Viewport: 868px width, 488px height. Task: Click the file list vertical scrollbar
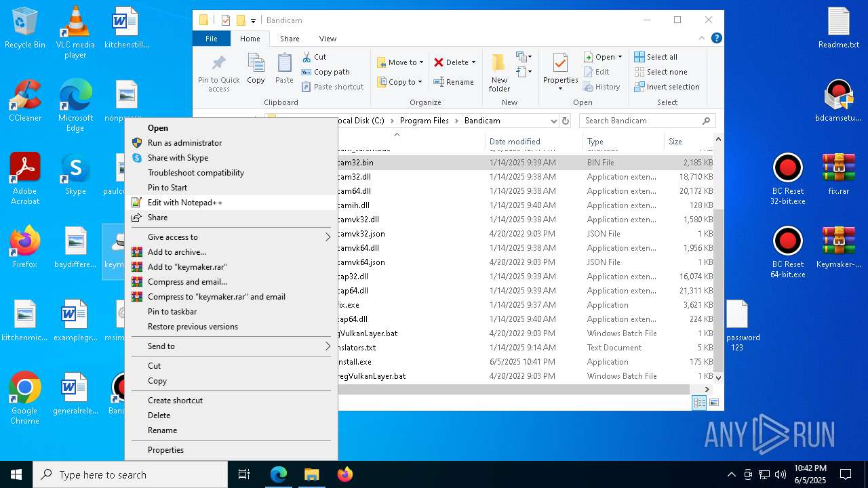(718, 290)
